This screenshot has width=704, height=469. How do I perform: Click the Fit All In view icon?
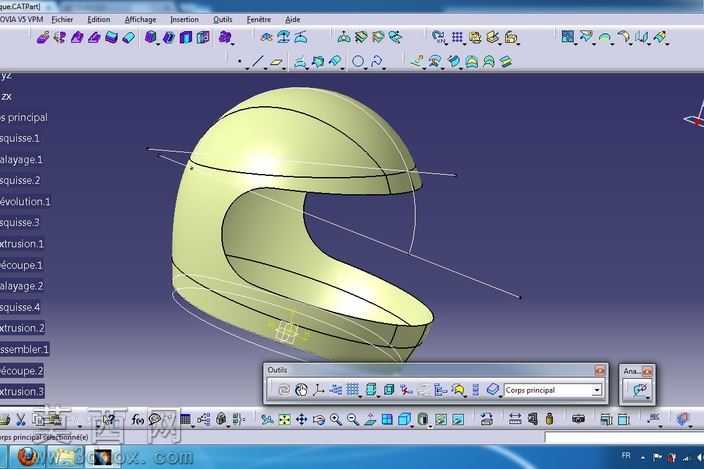(x=284, y=420)
